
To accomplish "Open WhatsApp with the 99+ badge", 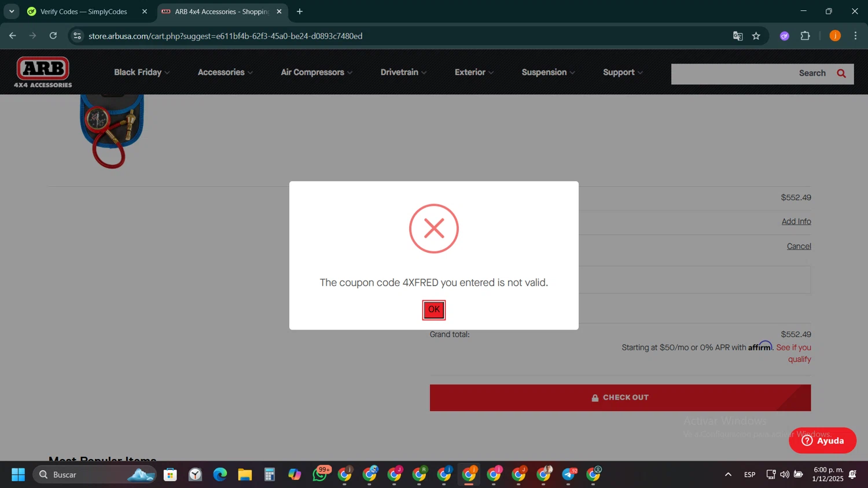I will [320, 475].
